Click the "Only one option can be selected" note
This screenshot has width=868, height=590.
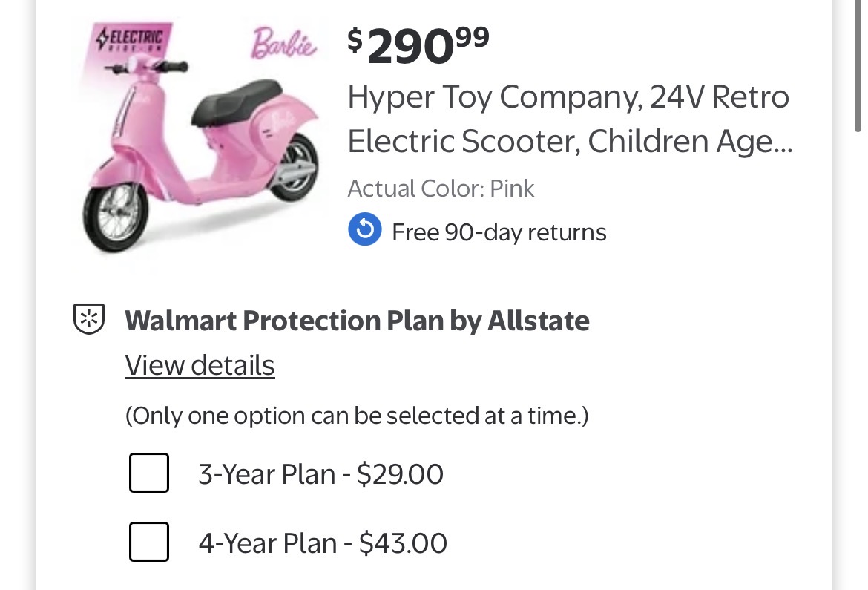356,416
